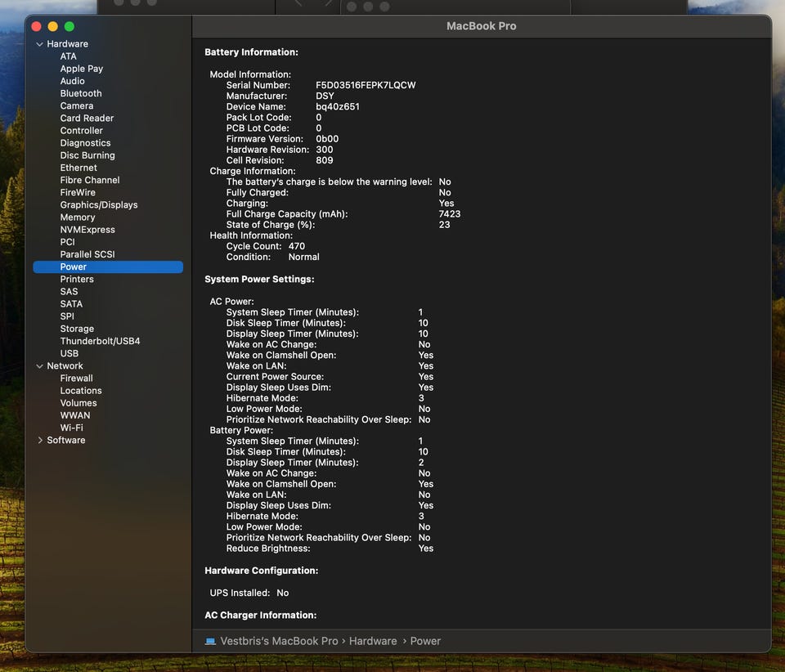785x672 pixels.
Task: Select Storage in the sidebar
Action: click(77, 329)
